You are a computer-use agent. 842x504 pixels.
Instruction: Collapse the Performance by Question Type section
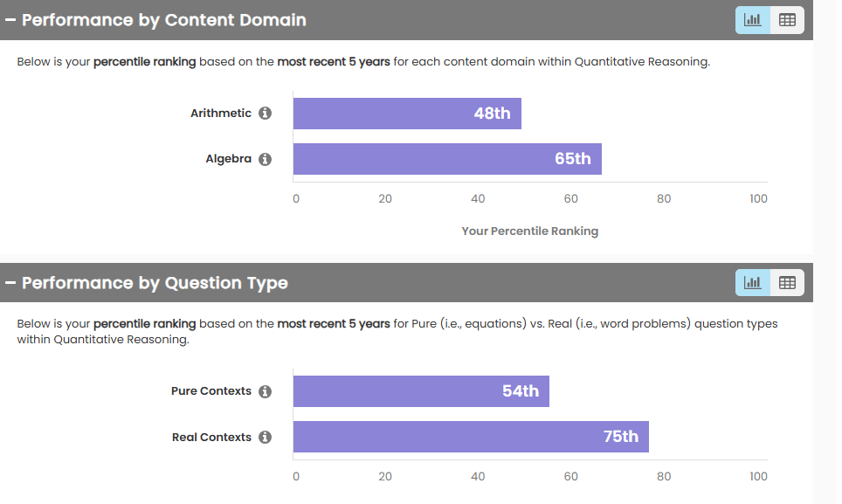(x=10, y=282)
